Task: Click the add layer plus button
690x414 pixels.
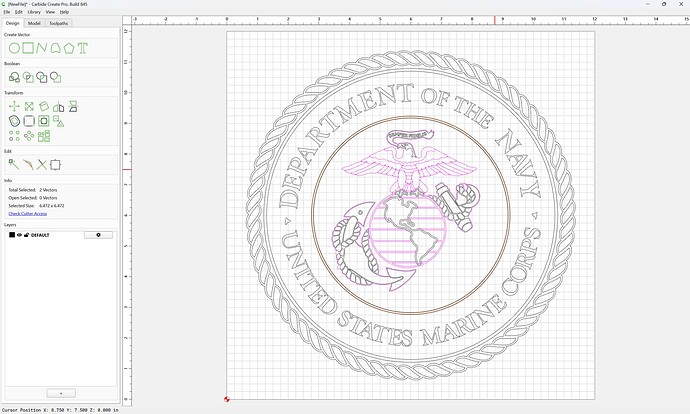Action: pos(61,393)
